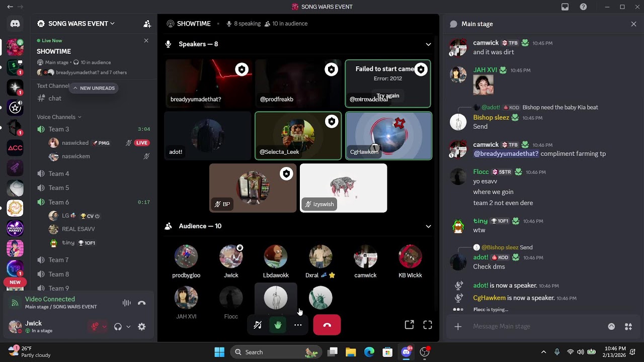Close the Main stage chat panel

[633, 24]
